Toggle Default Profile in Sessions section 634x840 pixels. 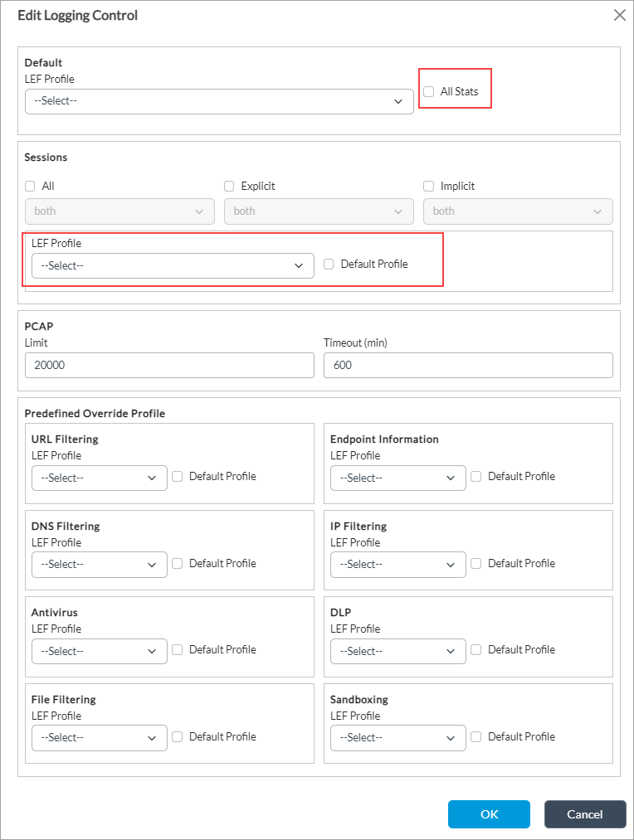[x=329, y=265]
